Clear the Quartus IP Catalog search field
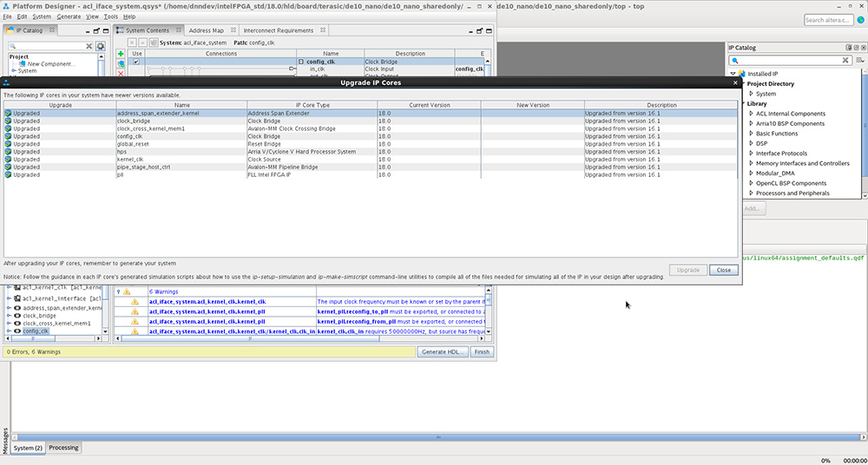Image resolution: width=868 pixels, height=465 pixels. pos(845,61)
